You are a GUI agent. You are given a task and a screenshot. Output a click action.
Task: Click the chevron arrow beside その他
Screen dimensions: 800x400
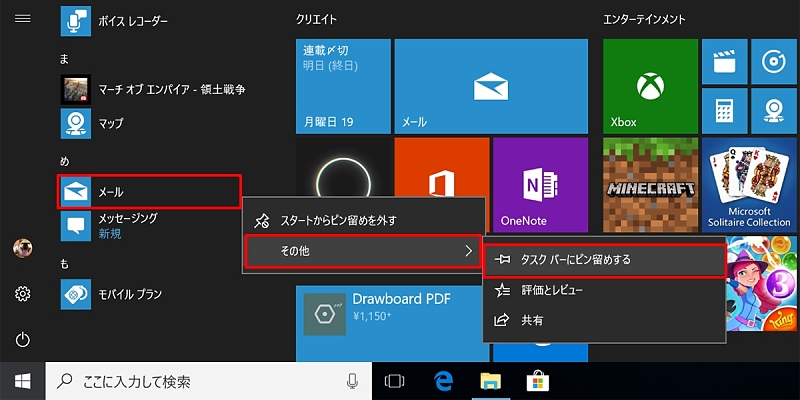tap(469, 251)
